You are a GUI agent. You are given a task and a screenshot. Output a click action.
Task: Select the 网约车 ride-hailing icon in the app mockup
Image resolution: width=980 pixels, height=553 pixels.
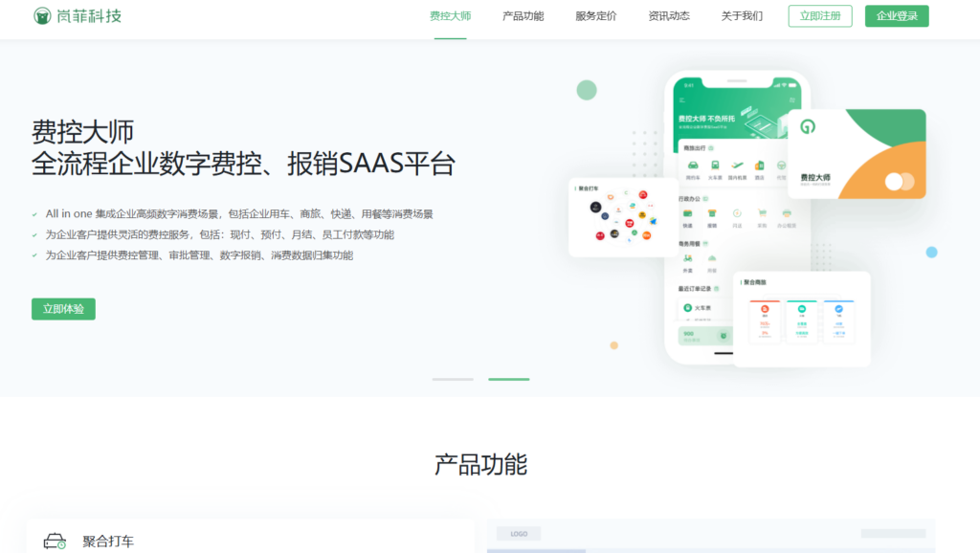click(x=693, y=165)
